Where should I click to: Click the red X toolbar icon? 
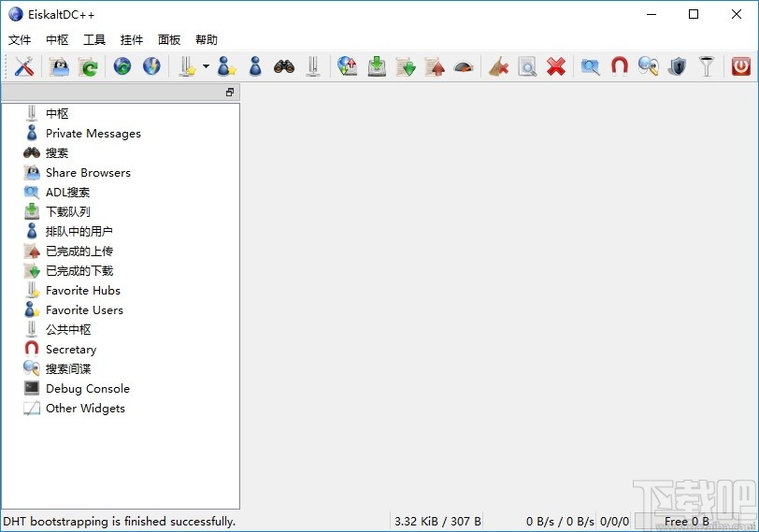coord(556,66)
